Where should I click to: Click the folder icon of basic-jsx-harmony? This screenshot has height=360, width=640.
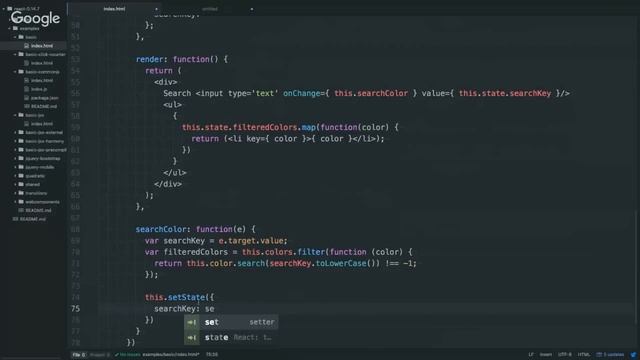point(21,141)
